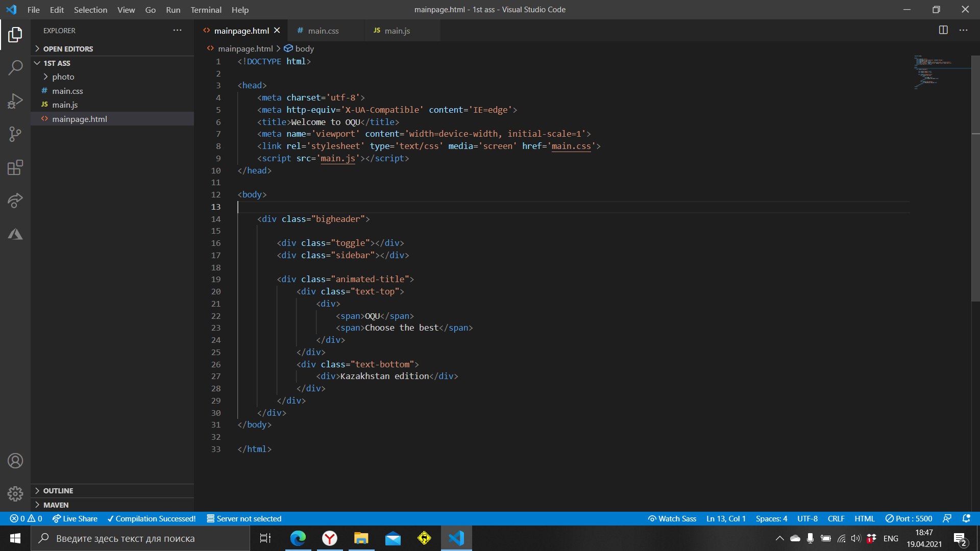This screenshot has width=980, height=551.
Task: Open Task View on the taskbar
Action: [x=265, y=538]
